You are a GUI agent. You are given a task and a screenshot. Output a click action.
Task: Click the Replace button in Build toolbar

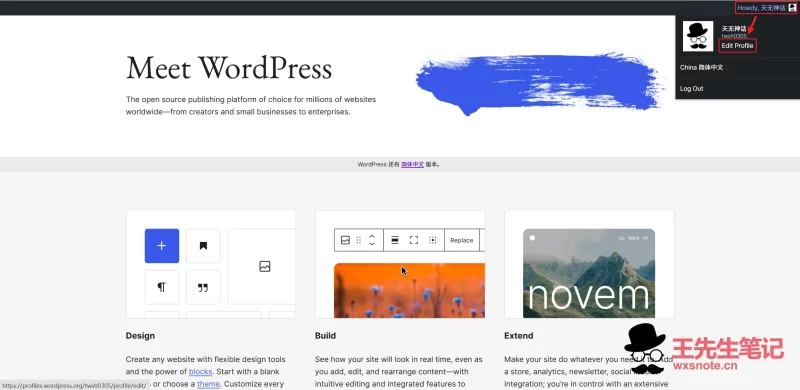pos(462,240)
